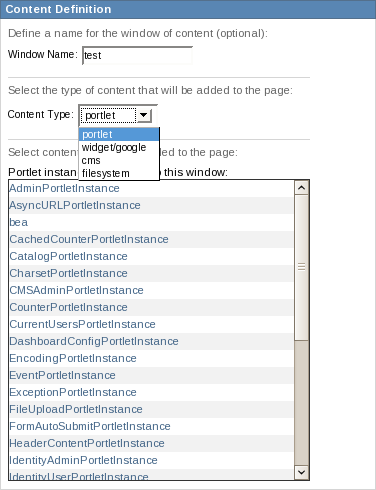Click the bea portlet instance
The width and height of the screenshot is (376, 490).
coord(19,222)
